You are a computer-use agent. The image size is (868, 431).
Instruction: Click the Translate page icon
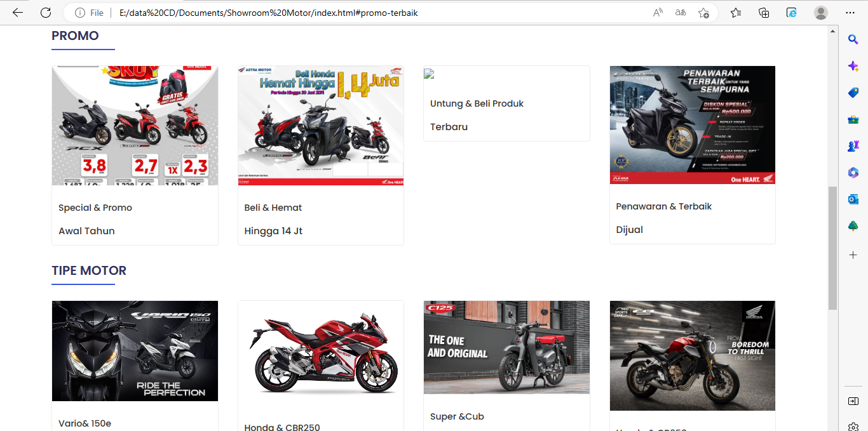pyautogui.click(x=681, y=13)
